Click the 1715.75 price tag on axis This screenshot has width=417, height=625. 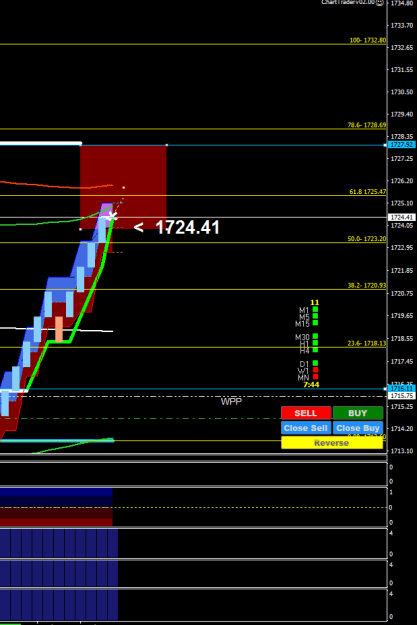coord(401,395)
